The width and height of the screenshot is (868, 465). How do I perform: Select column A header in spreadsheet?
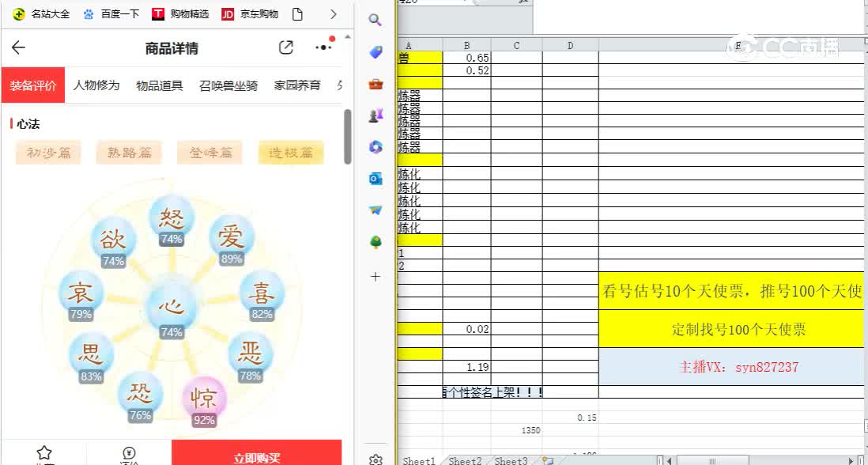tap(420, 45)
